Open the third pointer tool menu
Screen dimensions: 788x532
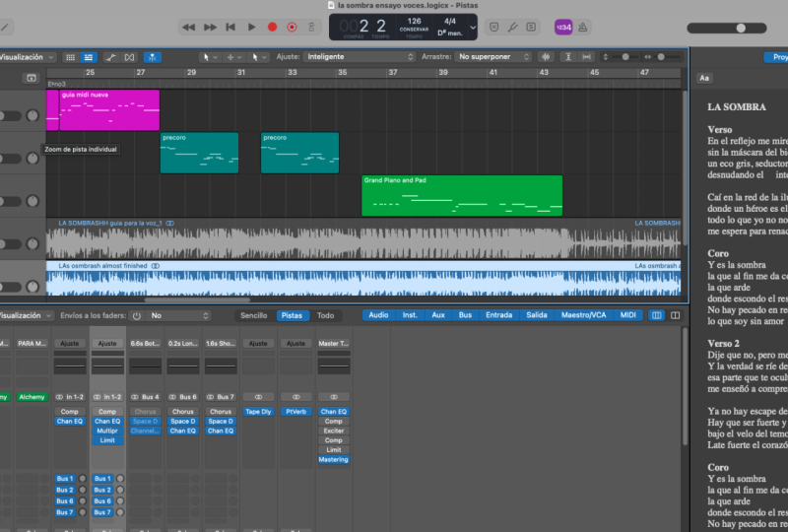click(259, 57)
